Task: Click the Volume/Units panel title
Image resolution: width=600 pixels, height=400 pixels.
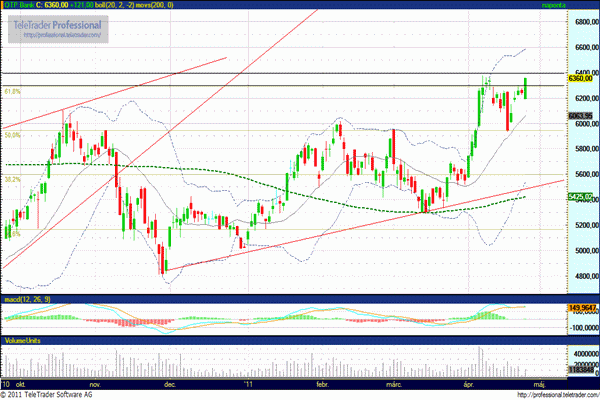Action: tap(22, 340)
